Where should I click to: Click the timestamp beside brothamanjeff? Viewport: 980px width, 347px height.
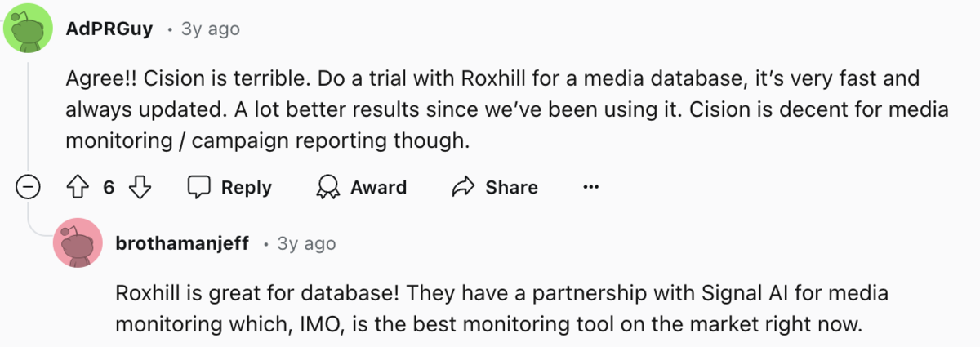(306, 243)
